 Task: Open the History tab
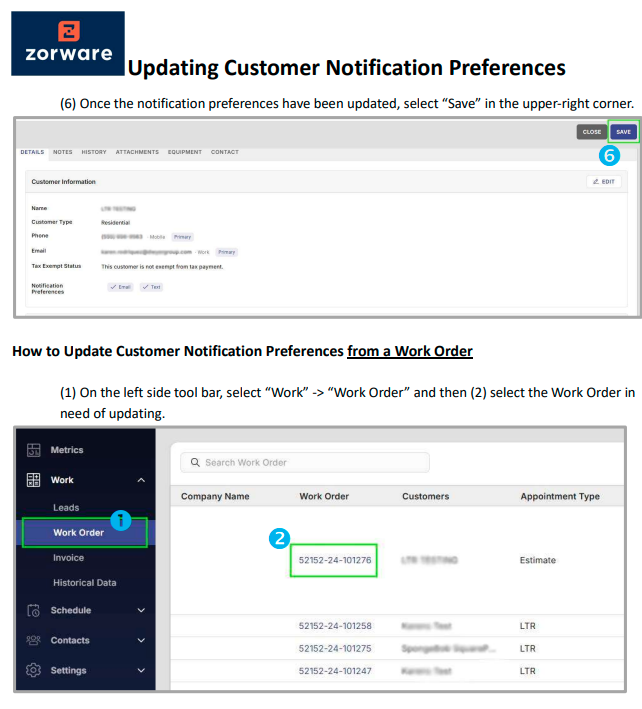tap(94, 152)
